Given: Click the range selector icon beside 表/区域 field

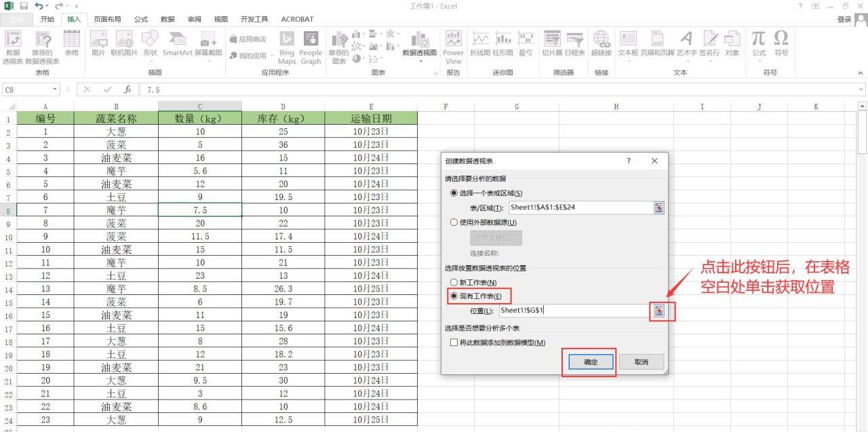Looking at the screenshot, I should point(659,208).
